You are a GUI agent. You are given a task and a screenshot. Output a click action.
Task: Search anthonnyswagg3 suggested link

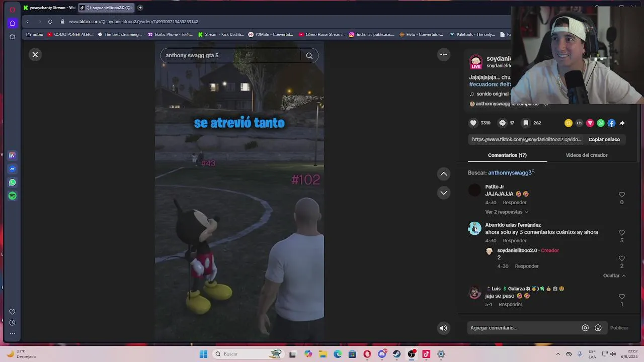click(511, 172)
